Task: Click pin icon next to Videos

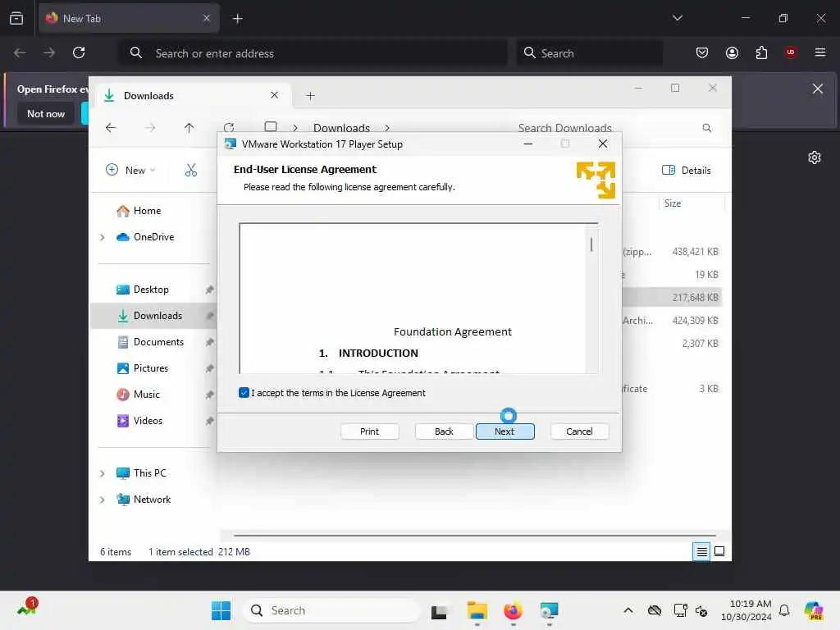Action: pos(209,421)
